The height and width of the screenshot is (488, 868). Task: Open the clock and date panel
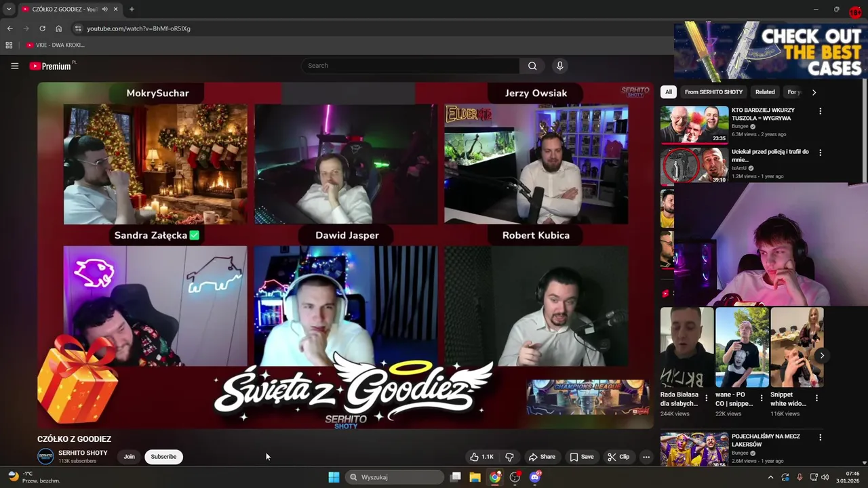pos(848,477)
